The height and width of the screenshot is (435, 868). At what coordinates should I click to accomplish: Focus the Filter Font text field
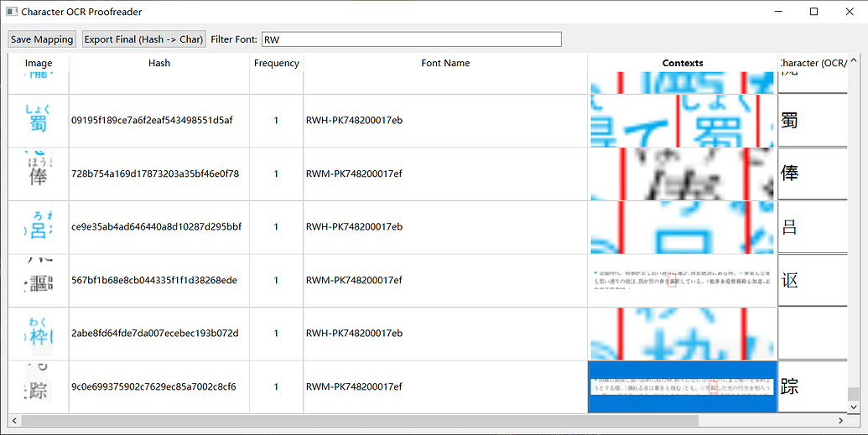pos(411,39)
